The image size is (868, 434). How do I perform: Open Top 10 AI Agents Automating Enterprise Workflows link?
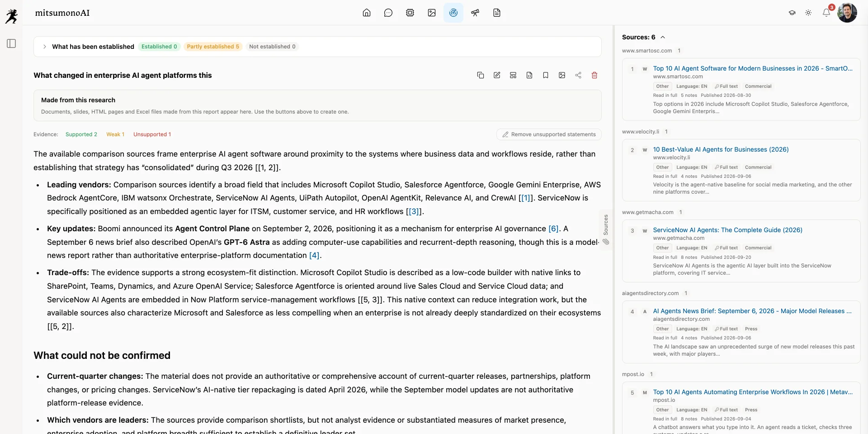(753, 392)
